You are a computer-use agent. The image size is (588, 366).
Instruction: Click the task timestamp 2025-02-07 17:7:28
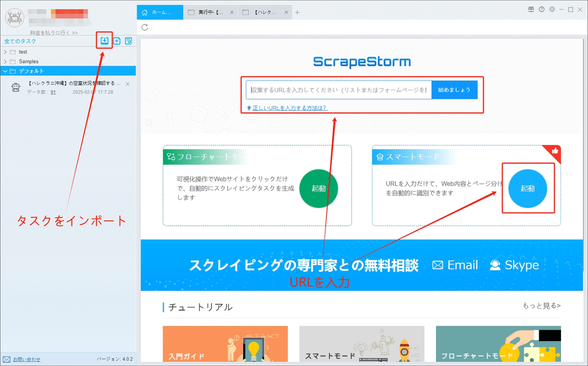[x=93, y=92]
